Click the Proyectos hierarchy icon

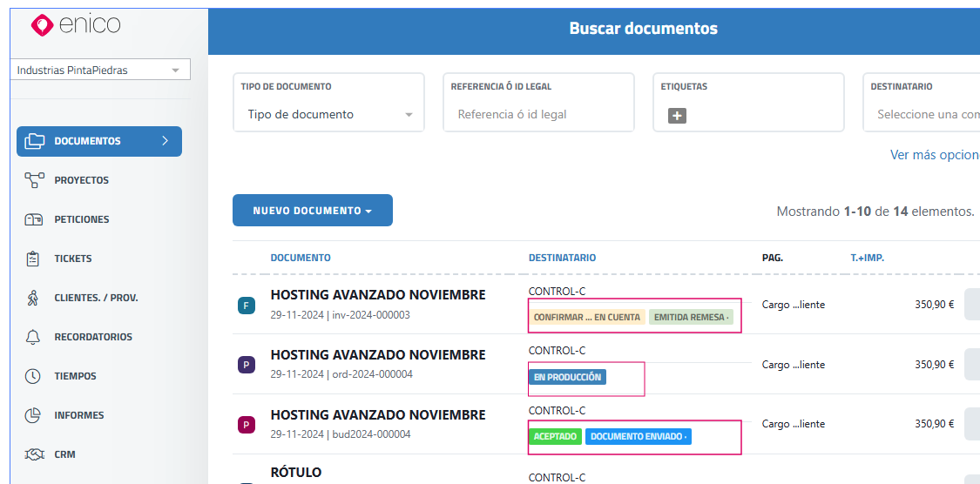35,180
